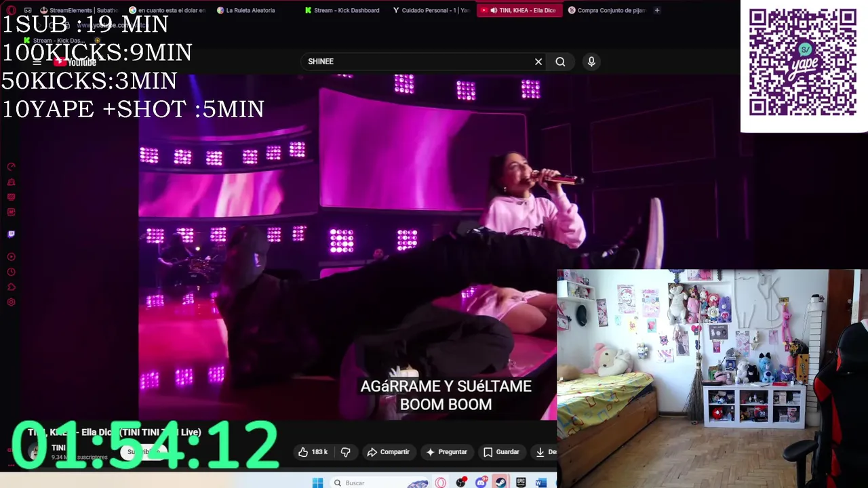Viewport: 868px width, 488px height.
Task: Click the YouTube video player
Action: click(x=347, y=247)
